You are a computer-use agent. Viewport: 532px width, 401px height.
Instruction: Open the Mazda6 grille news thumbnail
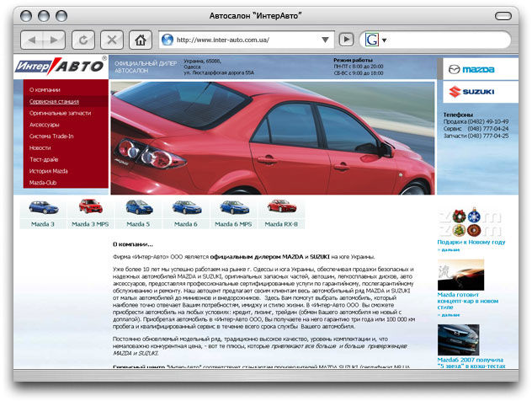click(x=459, y=340)
